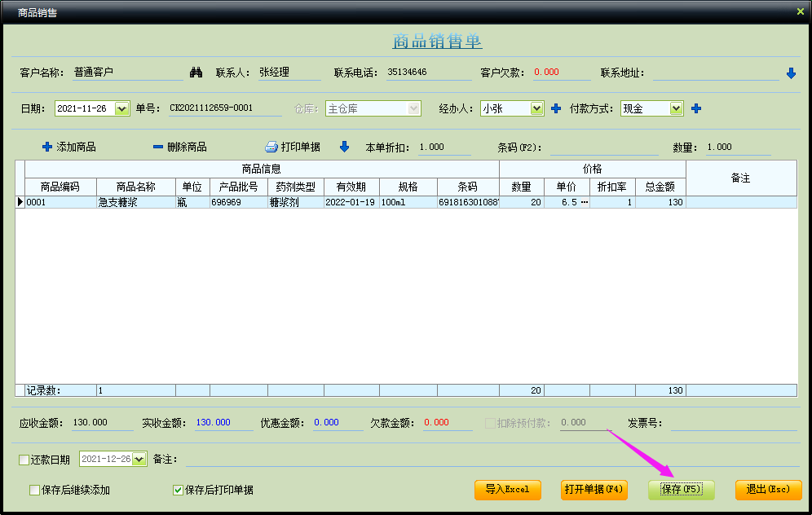Click the 商品销售单 title link
This screenshot has width=812, height=515.
(437, 41)
